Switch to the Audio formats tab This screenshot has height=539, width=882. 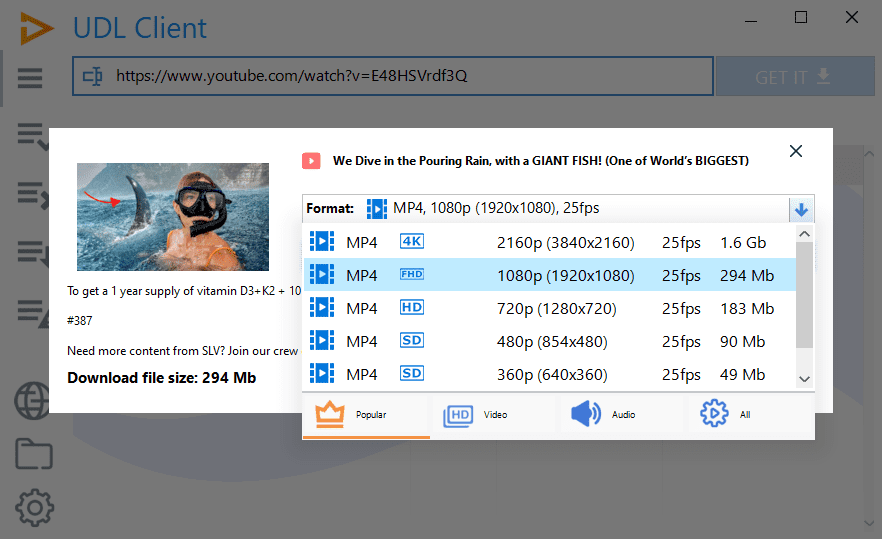[x=622, y=415]
